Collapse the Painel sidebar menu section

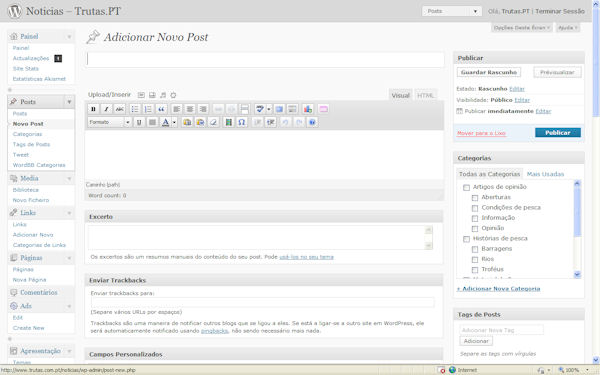69,37
